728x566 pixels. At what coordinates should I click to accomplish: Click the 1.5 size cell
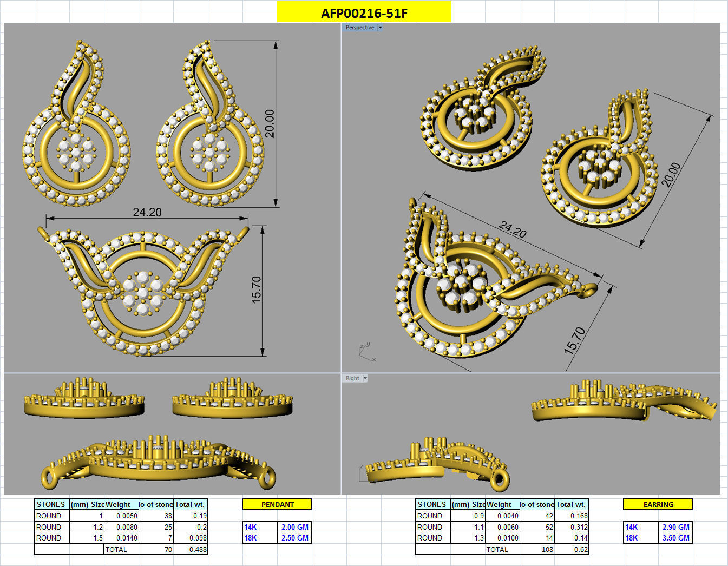point(87,538)
